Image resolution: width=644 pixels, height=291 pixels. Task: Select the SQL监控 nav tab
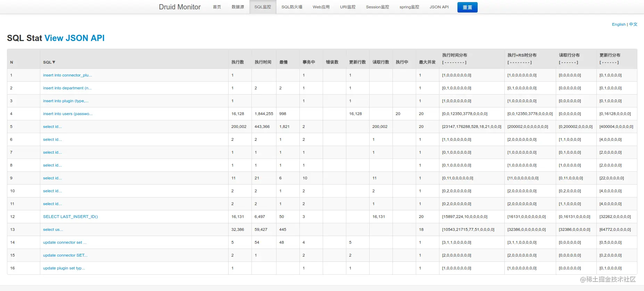(263, 7)
